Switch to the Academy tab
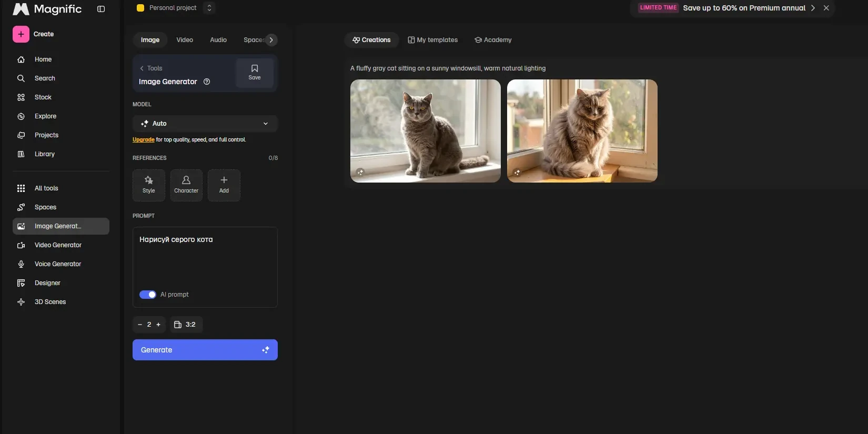The width and height of the screenshot is (868, 434). 493,40
